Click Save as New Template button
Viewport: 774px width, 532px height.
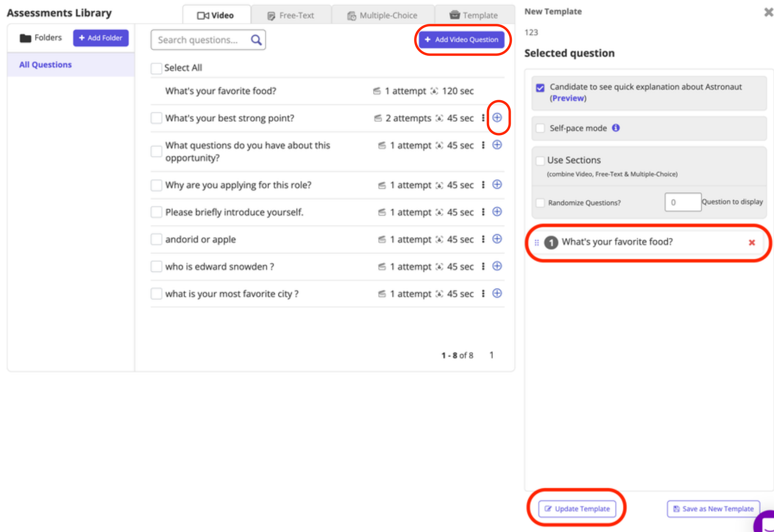(x=714, y=509)
